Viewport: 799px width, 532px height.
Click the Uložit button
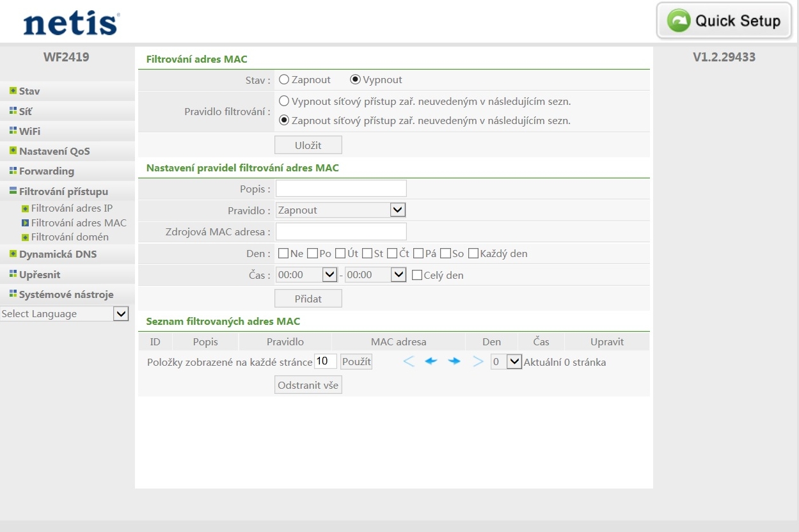(308, 145)
